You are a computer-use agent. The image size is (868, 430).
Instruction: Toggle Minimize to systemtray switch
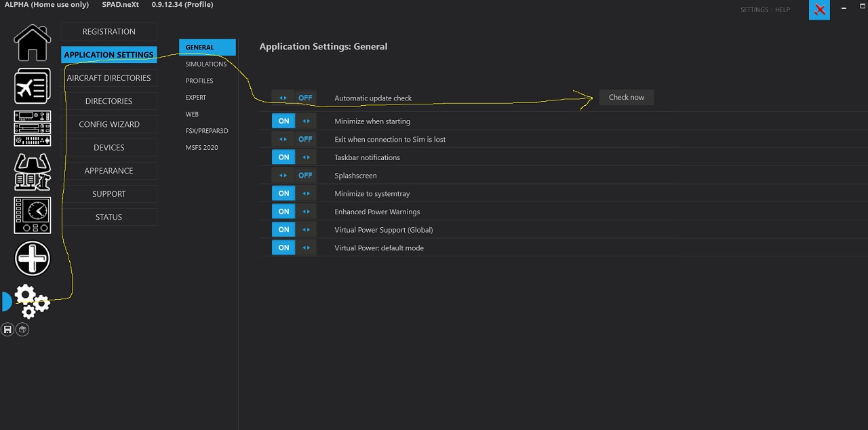pyautogui.click(x=294, y=193)
